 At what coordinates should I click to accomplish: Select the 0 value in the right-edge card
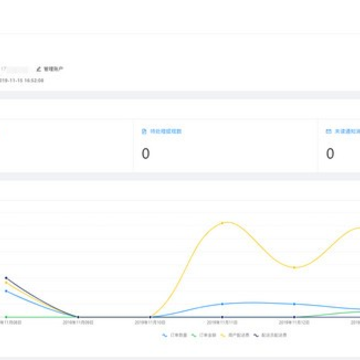[x=330, y=154]
